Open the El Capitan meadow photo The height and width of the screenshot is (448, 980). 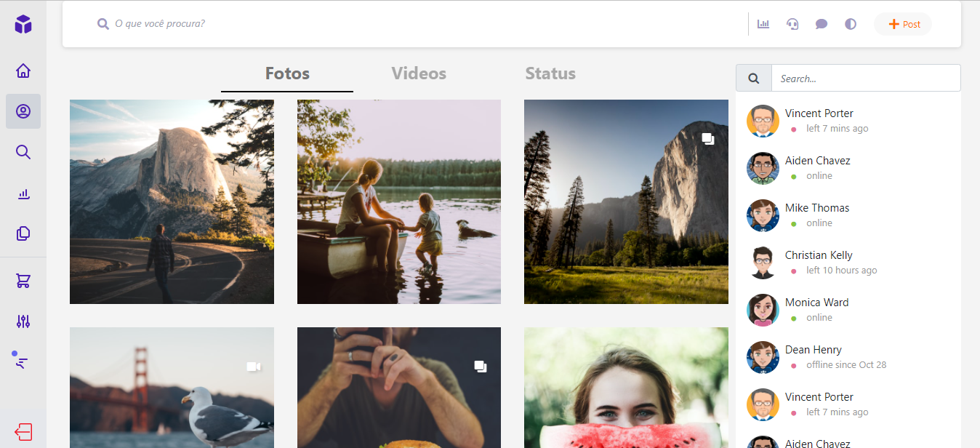pos(626,201)
